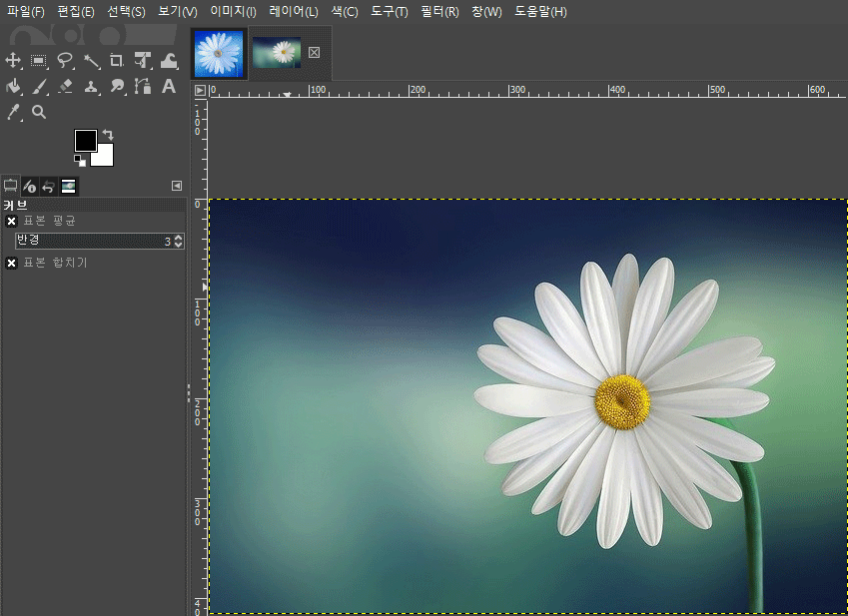Select the Bucket Fill tool
This screenshot has height=616, width=848.
14,87
